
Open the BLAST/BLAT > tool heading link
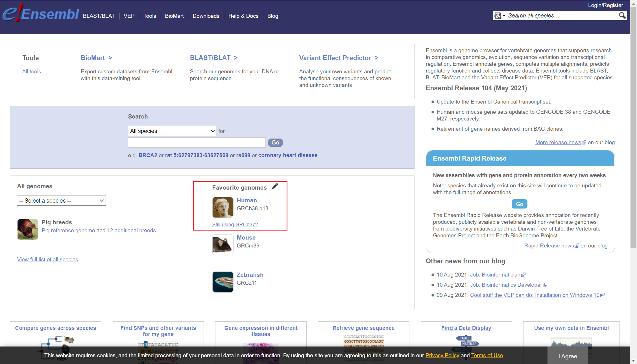click(214, 58)
